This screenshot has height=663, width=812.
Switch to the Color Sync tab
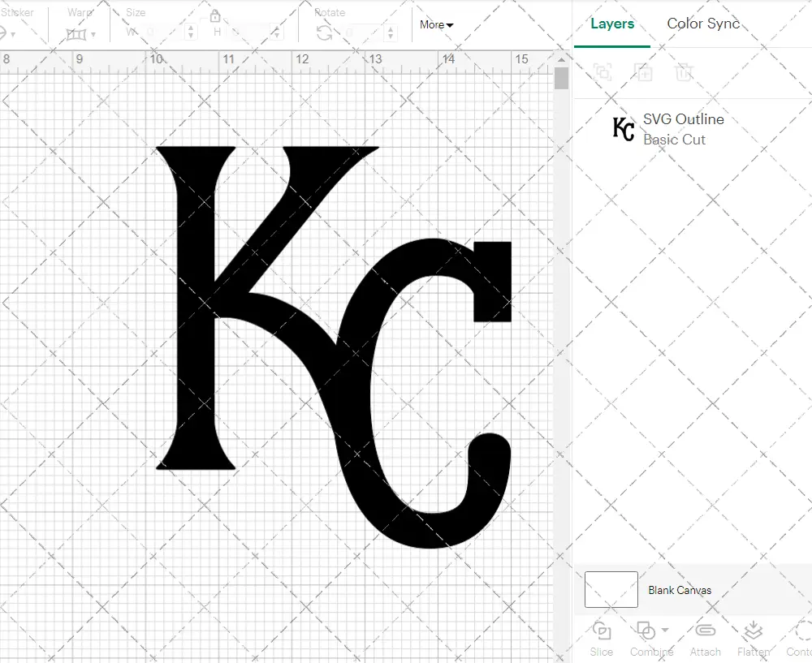pos(703,24)
